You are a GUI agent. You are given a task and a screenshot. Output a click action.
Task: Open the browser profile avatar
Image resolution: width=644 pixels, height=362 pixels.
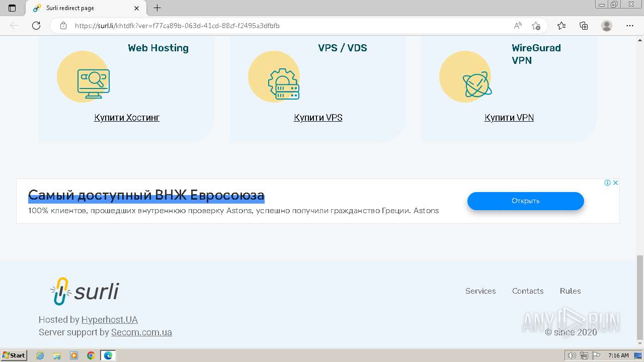pyautogui.click(x=607, y=26)
